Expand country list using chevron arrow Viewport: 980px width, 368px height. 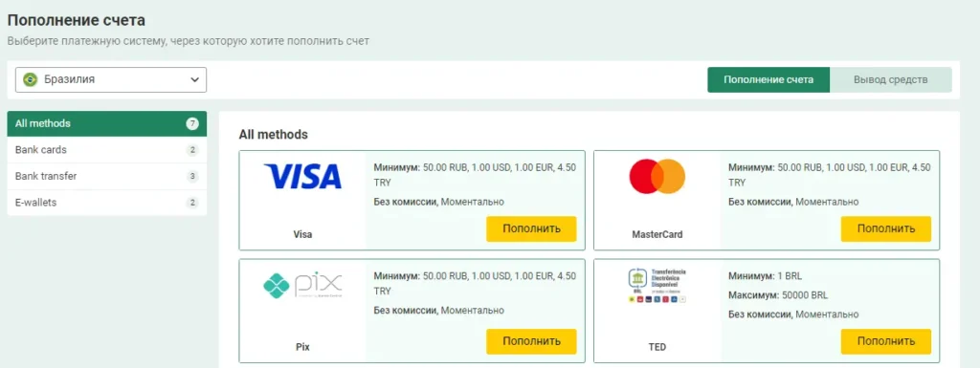[194, 80]
